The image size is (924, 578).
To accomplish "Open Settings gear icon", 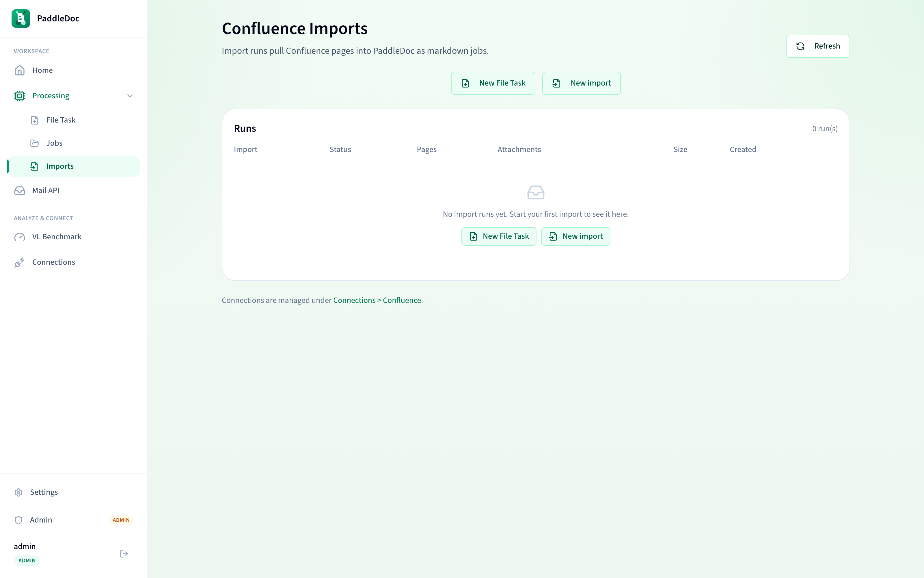I will [x=18, y=492].
